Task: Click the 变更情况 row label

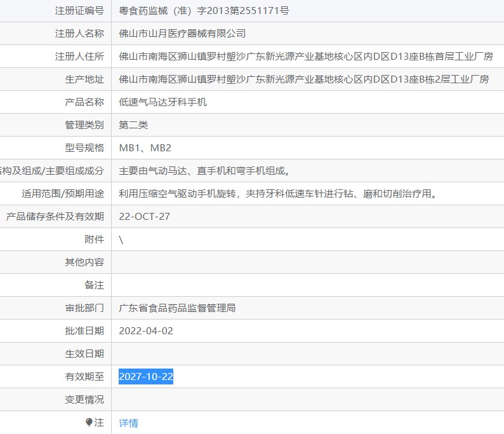Action: point(84,399)
